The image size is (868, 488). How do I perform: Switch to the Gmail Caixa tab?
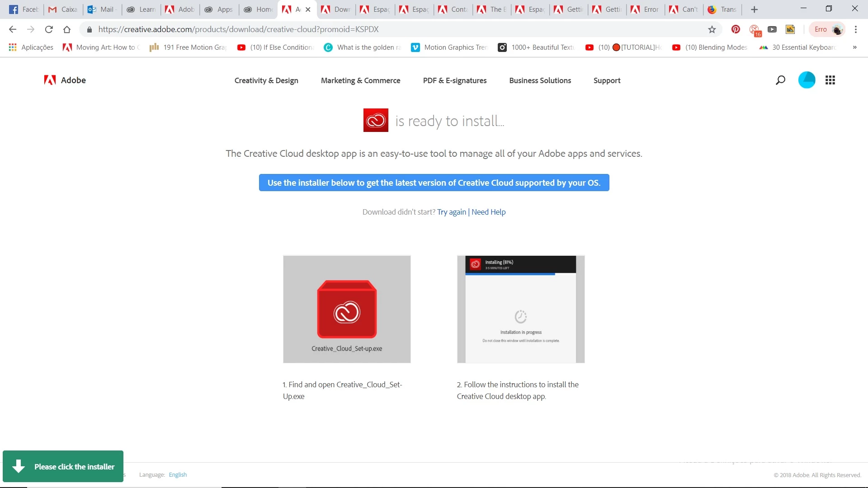(x=63, y=9)
